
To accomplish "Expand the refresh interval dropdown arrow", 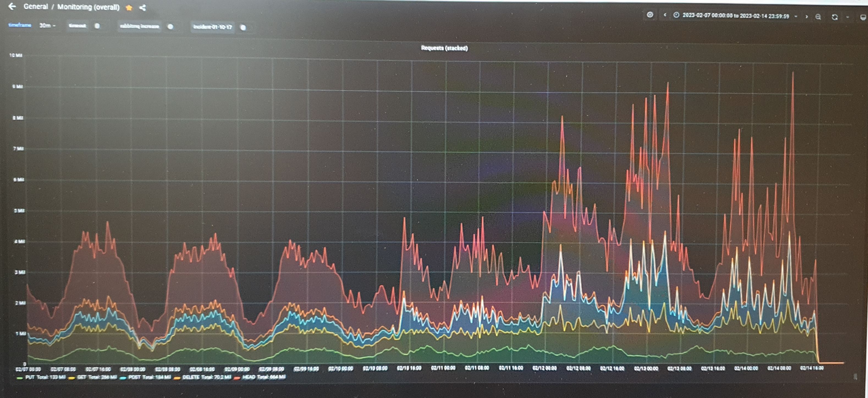I will [848, 17].
